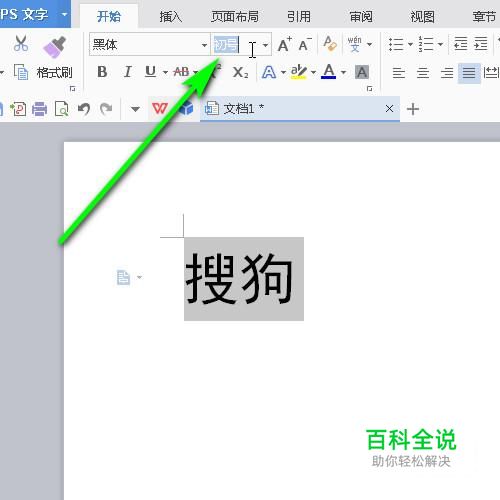Click the increase indent icon

point(481,44)
